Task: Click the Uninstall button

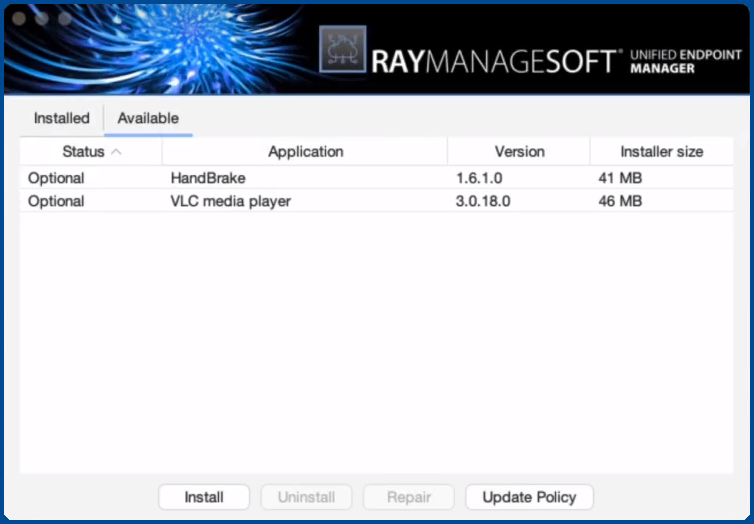Action: [306, 497]
